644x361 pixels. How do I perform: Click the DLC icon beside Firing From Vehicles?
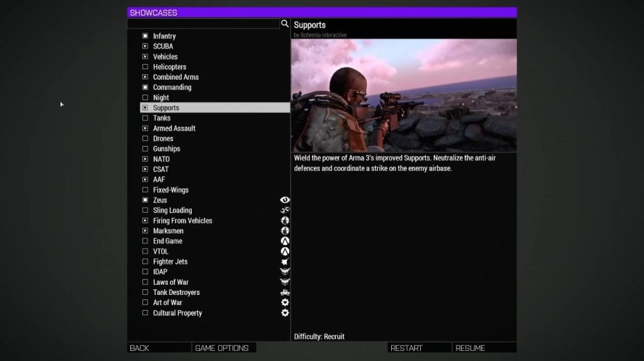tap(285, 221)
